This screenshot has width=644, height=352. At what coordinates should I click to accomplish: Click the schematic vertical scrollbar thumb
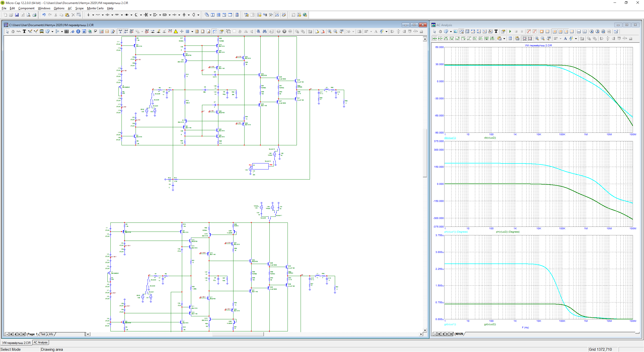(425, 153)
